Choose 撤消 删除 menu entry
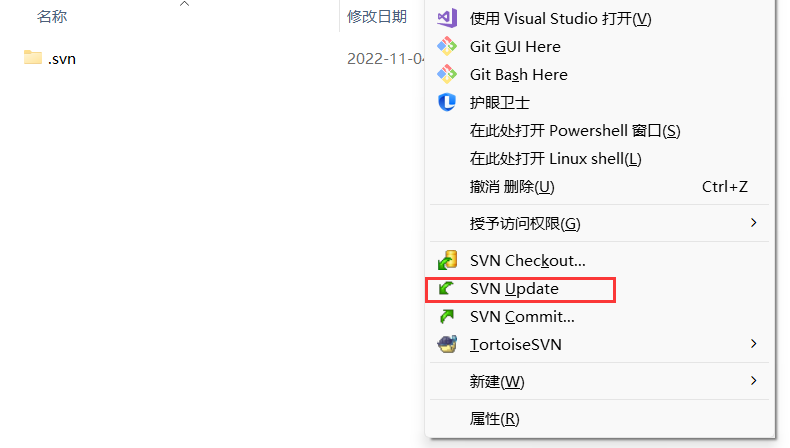The height and width of the screenshot is (448, 790). point(512,187)
